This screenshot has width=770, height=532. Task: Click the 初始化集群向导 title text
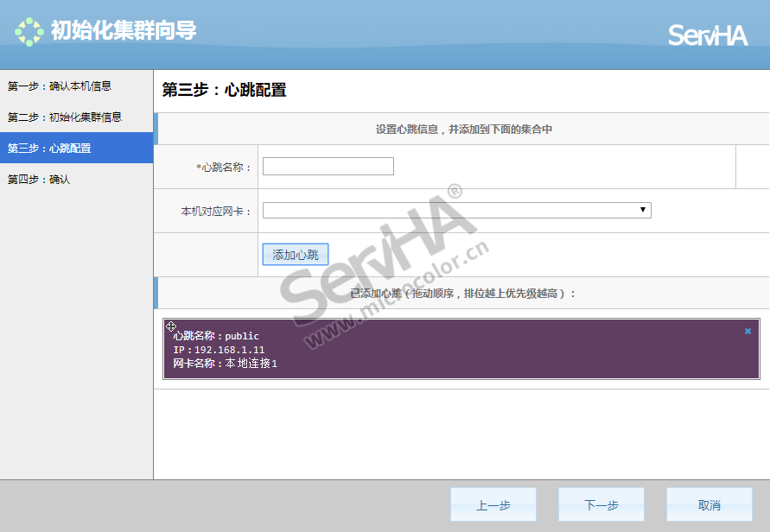(124, 32)
